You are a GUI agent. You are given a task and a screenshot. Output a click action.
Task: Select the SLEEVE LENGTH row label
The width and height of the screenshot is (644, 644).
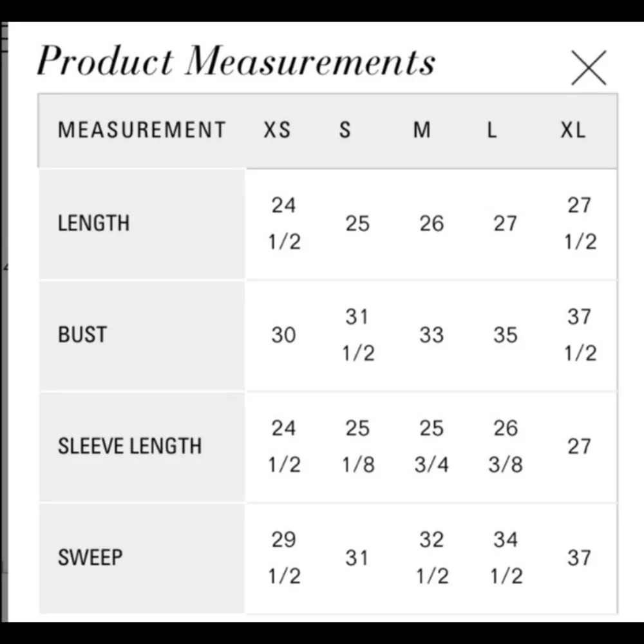(x=129, y=446)
